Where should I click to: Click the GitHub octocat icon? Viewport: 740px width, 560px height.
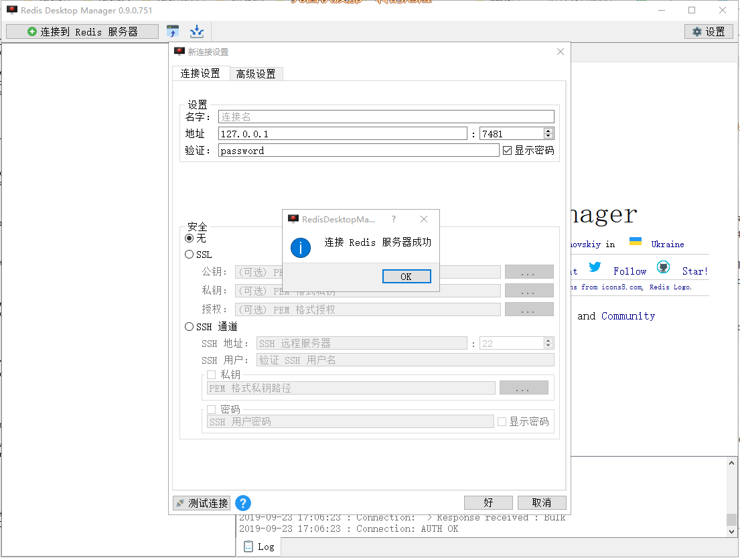[x=663, y=268]
